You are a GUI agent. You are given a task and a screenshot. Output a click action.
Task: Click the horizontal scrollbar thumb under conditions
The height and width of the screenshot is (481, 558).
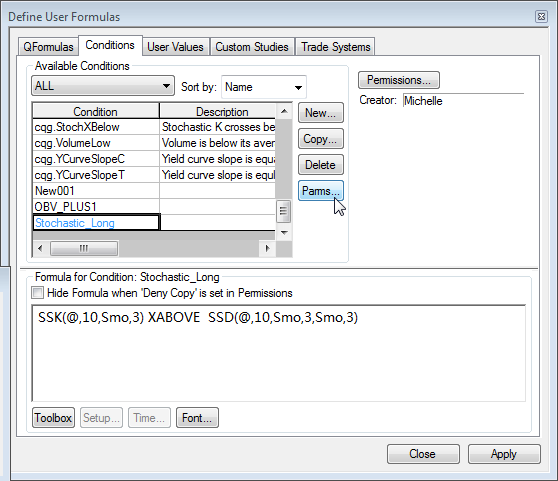click(84, 248)
